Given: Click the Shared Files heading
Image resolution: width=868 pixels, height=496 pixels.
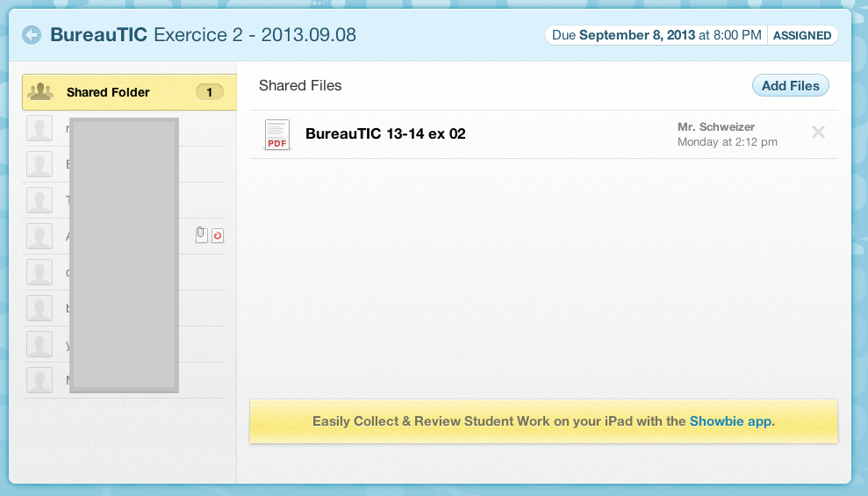Looking at the screenshot, I should click(x=300, y=86).
